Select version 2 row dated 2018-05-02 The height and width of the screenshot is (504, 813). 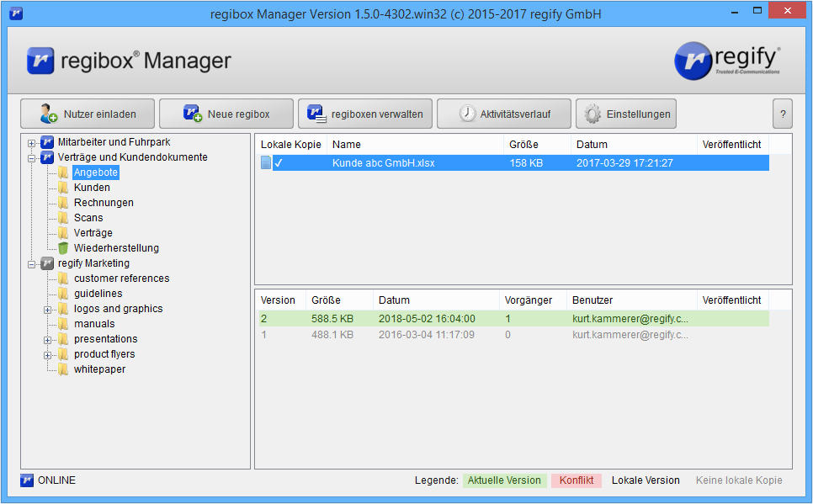click(x=513, y=318)
